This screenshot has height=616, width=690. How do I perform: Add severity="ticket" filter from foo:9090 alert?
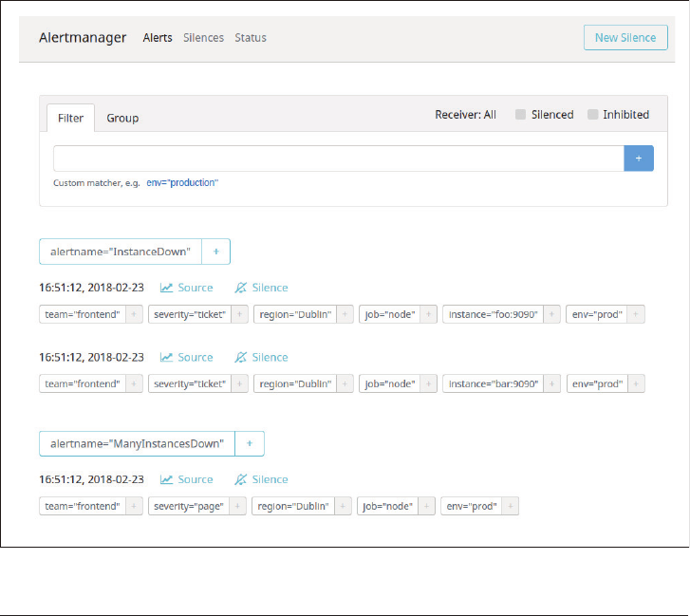239,314
